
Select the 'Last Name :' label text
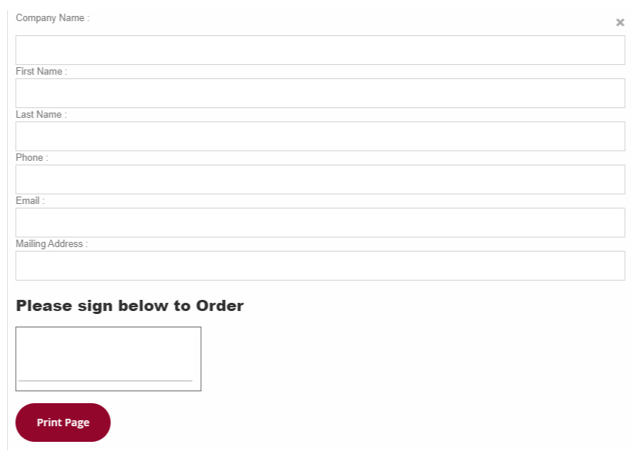coord(41,115)
